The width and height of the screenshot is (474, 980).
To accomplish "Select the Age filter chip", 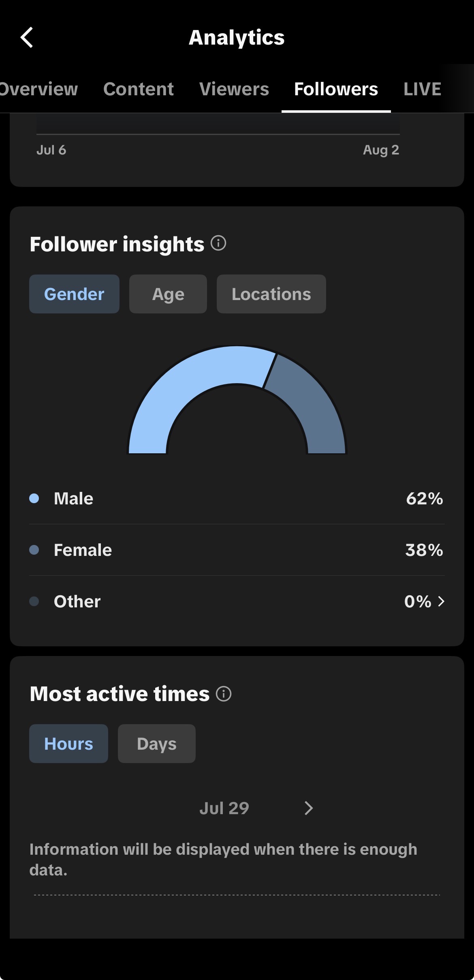I will 168,294.
